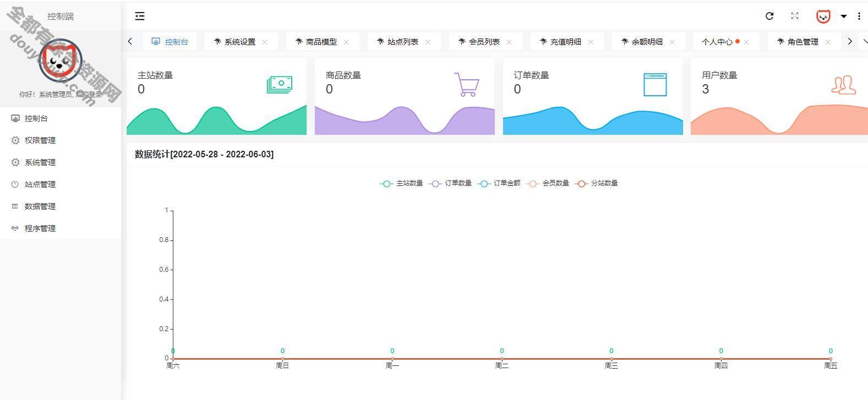Toggle the 订单数量 legend series
This screenshot has width=868, height=400.
pos(450,183)
